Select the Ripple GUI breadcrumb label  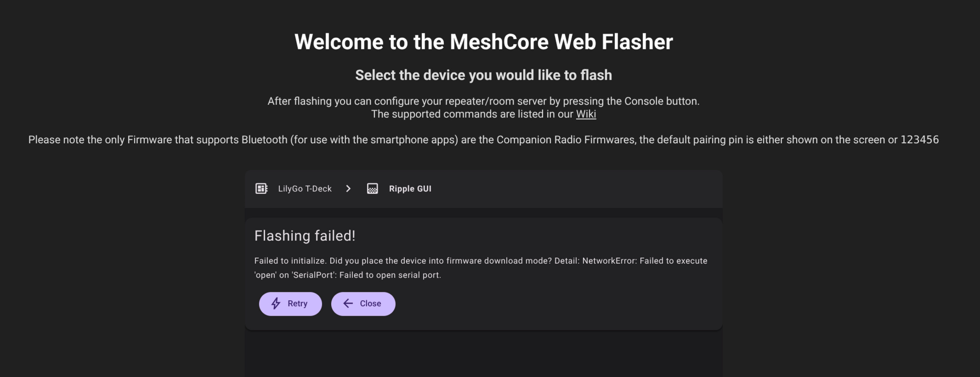[410, 189]
